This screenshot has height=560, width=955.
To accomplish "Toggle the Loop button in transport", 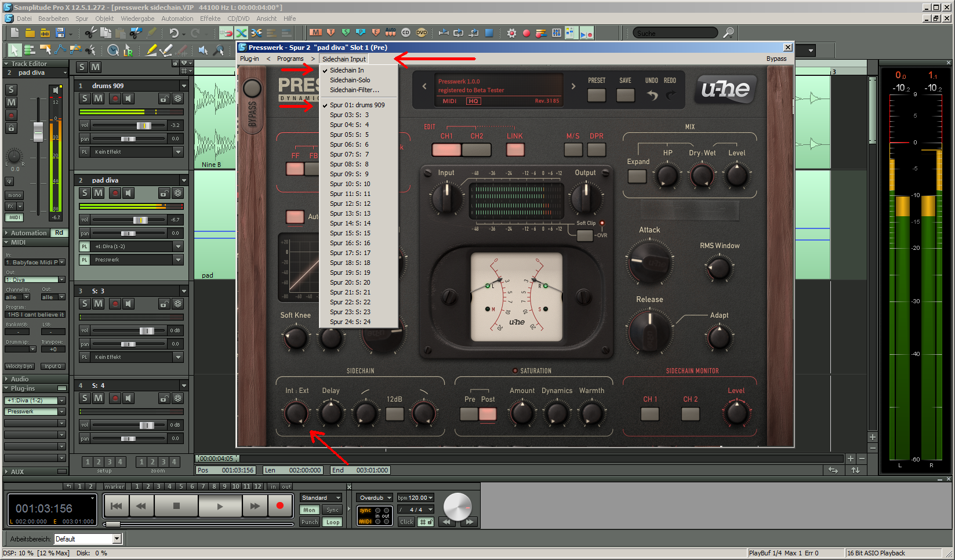I will click(x=333, y=522).
